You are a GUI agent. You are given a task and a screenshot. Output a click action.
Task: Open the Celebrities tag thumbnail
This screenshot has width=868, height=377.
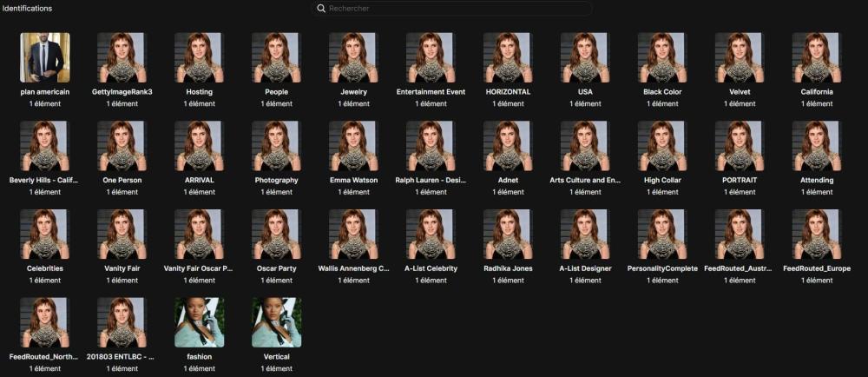click(x=44, y=234)
